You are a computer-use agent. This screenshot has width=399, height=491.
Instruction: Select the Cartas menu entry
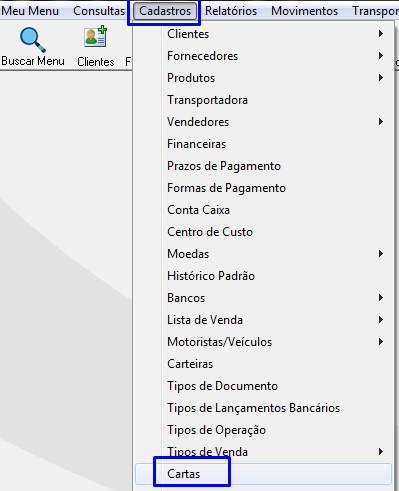pos(263,474)
